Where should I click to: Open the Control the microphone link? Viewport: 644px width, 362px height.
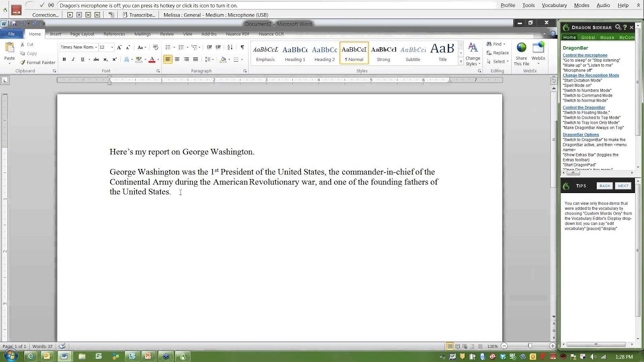[x=585, y=55]
